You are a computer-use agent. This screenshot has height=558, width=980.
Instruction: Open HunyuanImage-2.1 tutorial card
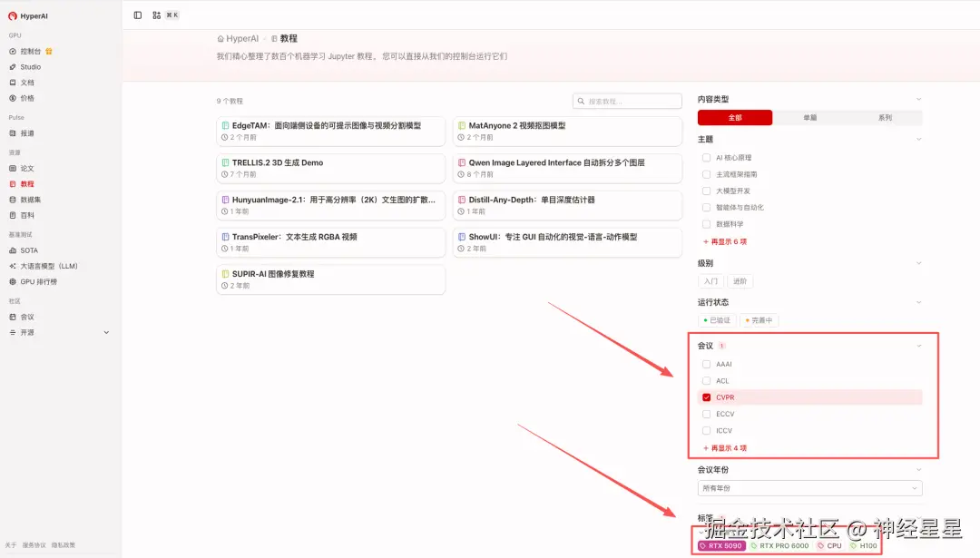tap(330, 205)
